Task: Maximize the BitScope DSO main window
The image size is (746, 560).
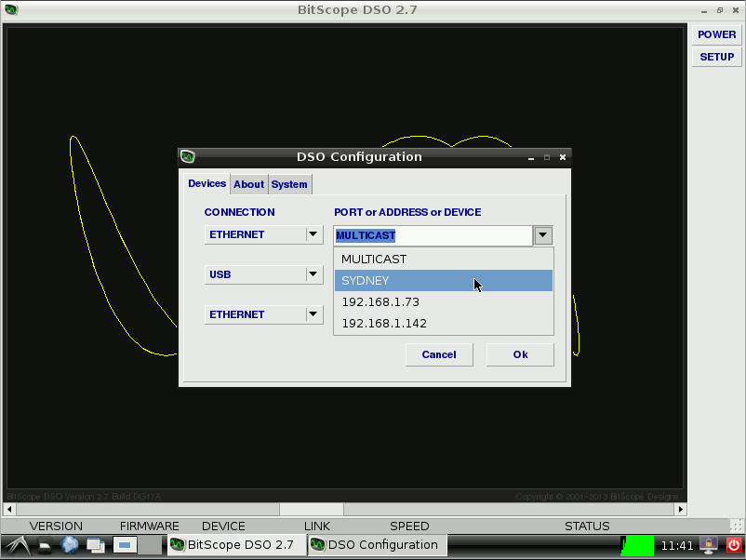Action: point(720,10)
